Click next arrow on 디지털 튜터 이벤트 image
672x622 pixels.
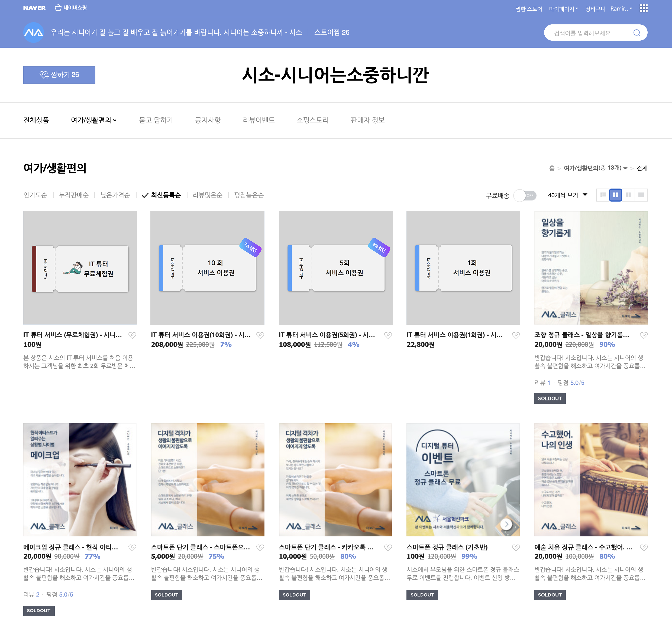pos(506,524)
